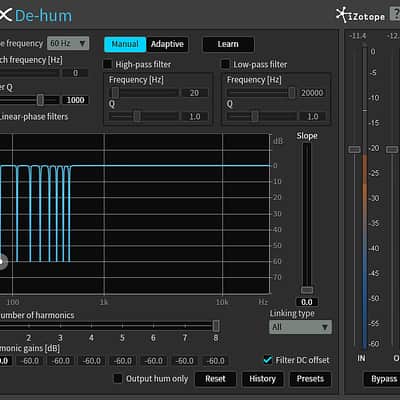Click the Low-pass Q value field
Screen dimensions: 400x400
312,116
